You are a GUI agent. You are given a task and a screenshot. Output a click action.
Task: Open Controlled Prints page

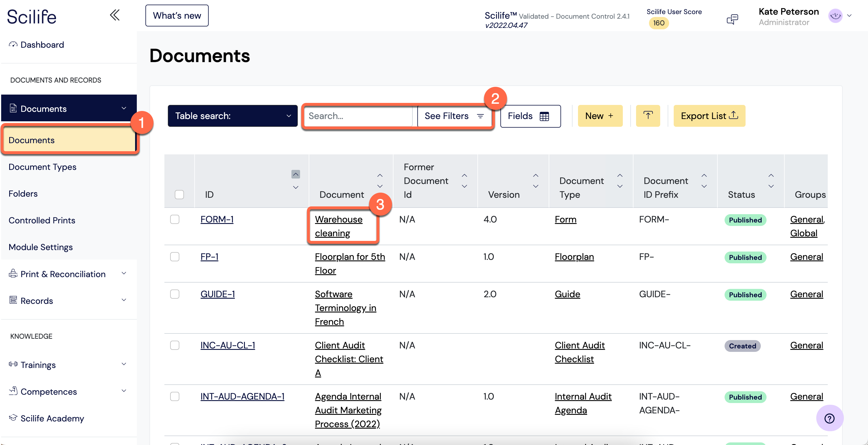coord(42,220)
